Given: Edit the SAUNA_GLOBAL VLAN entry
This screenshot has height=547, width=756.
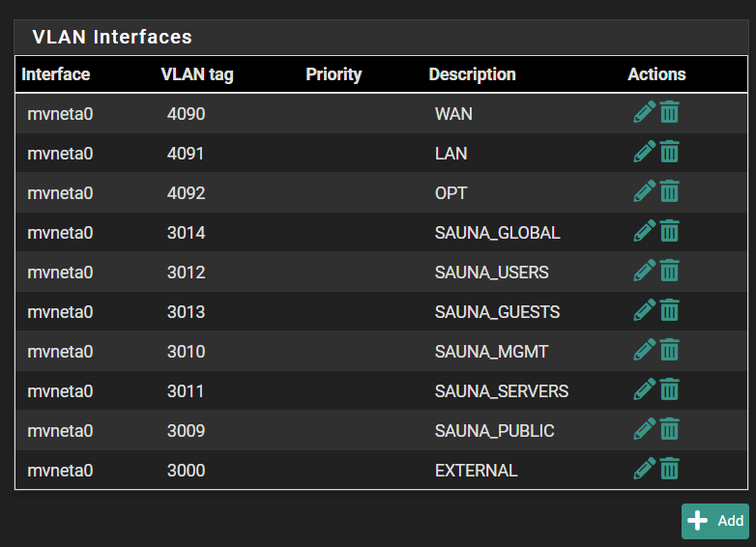Looking at the screenshot, I should click(644, 231).
